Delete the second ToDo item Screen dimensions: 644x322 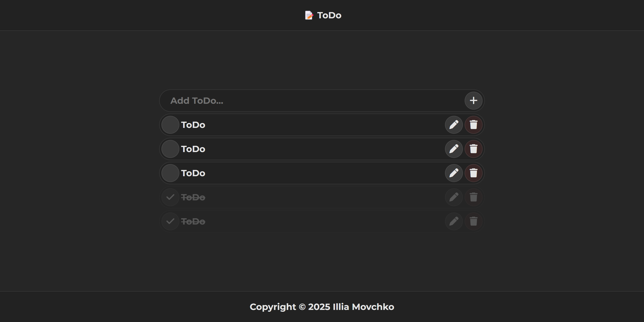pyautogui.click(x=474, y=149)
